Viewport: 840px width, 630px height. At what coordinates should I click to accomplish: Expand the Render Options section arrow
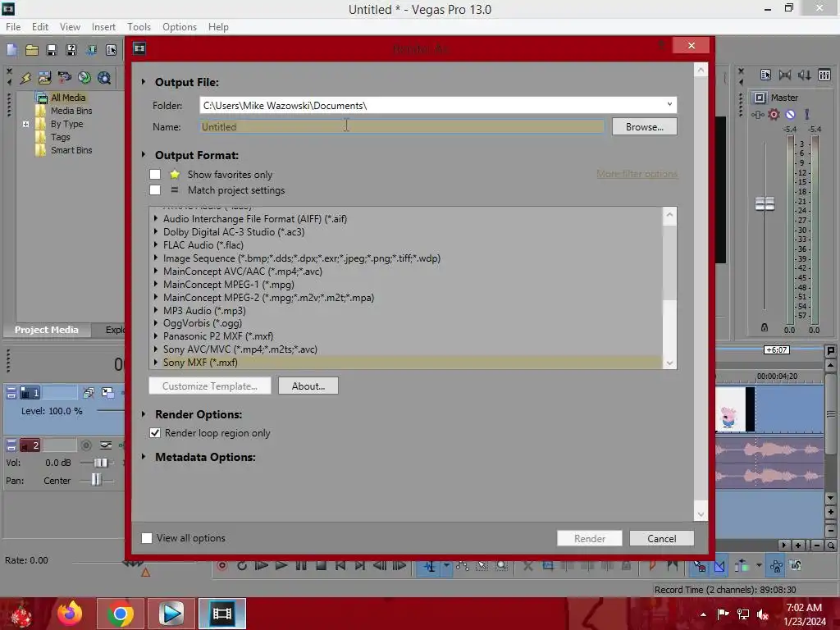(144, 414)
